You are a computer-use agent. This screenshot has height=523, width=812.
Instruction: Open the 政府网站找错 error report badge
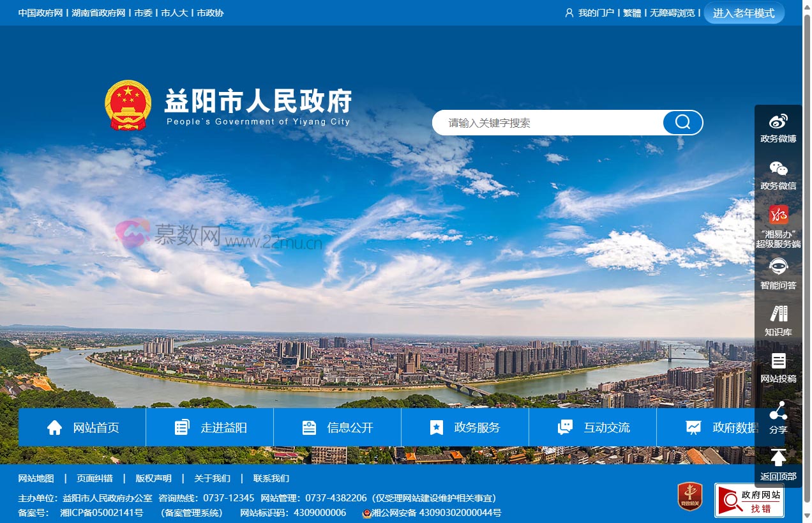point(749,501)
